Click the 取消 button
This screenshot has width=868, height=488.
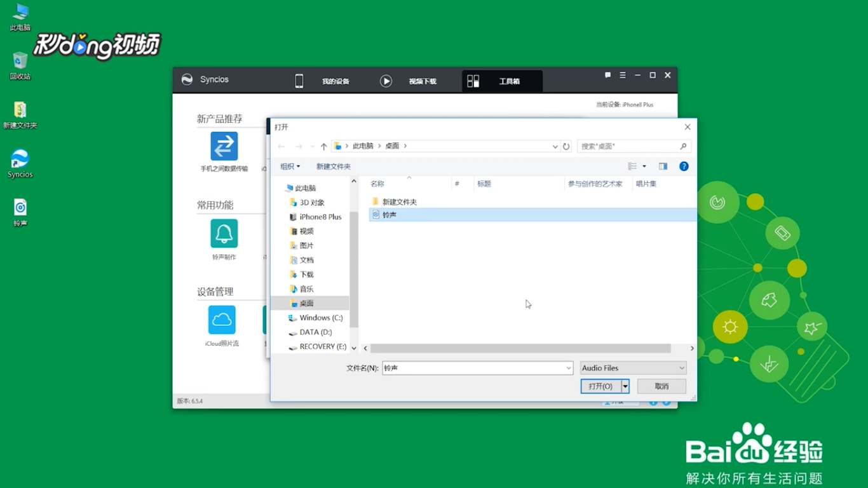(x=661, y=386)
